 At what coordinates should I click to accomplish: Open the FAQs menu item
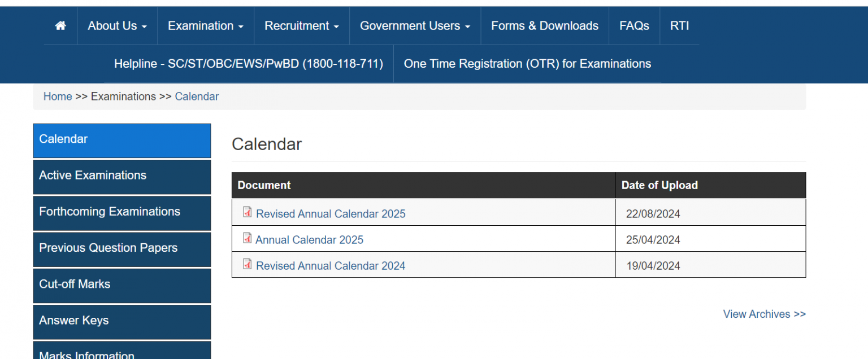634,25
